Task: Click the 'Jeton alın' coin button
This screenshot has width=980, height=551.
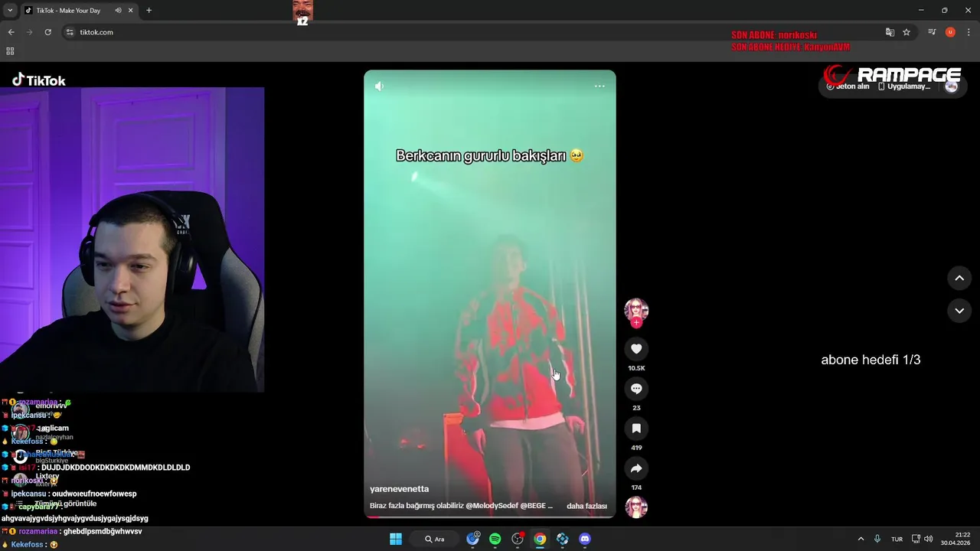Action: coord(848,86)
